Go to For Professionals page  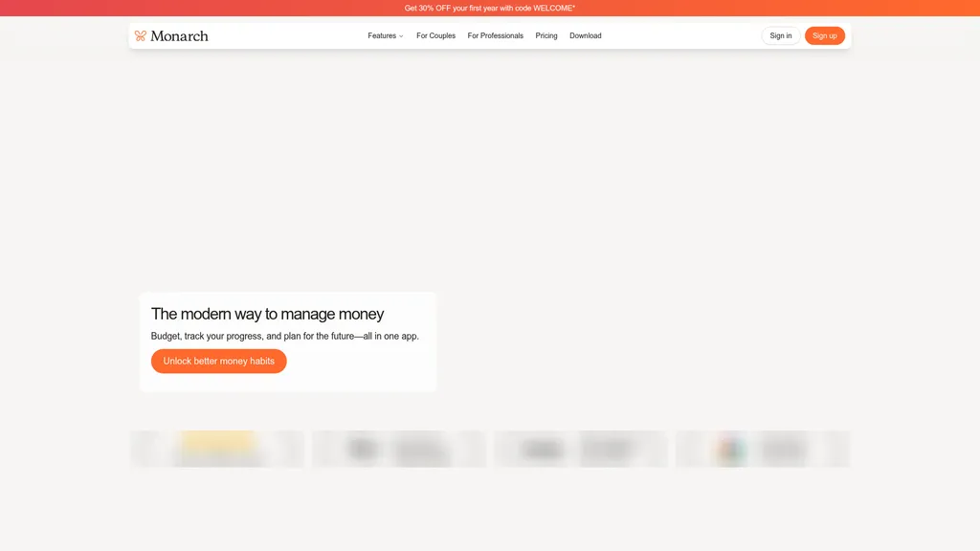tap(495, 35)
